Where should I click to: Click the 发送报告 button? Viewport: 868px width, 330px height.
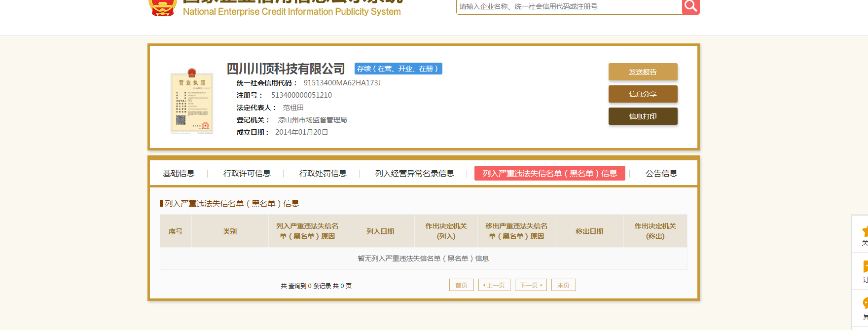643,72
